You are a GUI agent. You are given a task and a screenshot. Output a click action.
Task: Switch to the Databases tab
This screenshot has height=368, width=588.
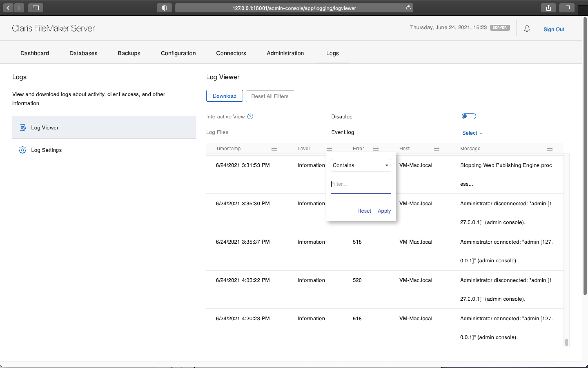[83, 53]
